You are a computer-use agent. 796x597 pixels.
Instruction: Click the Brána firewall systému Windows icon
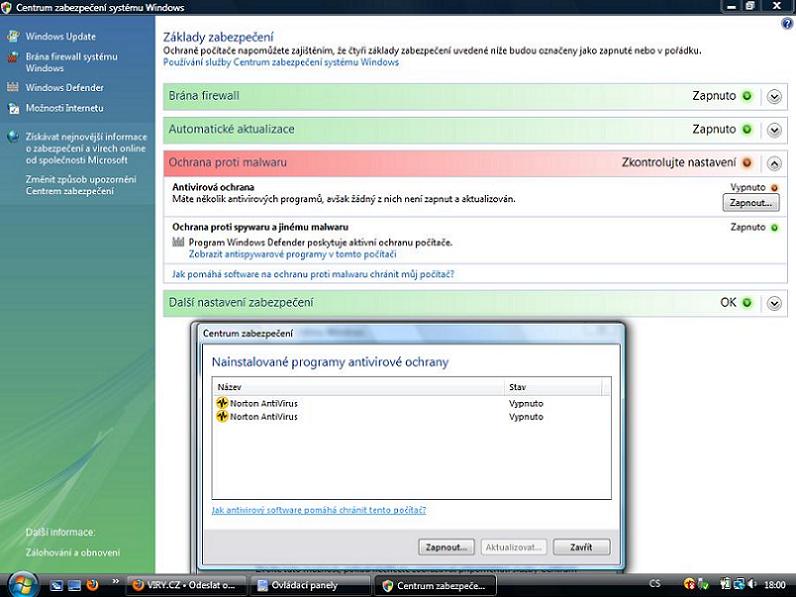(x=12, y=58)
